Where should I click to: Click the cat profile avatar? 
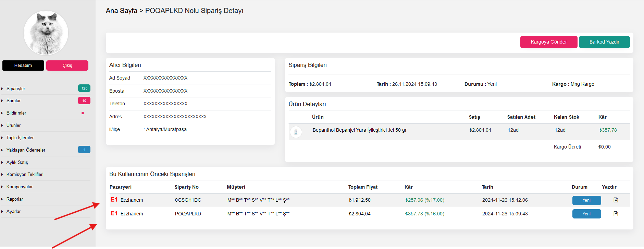tap(46, 33)
